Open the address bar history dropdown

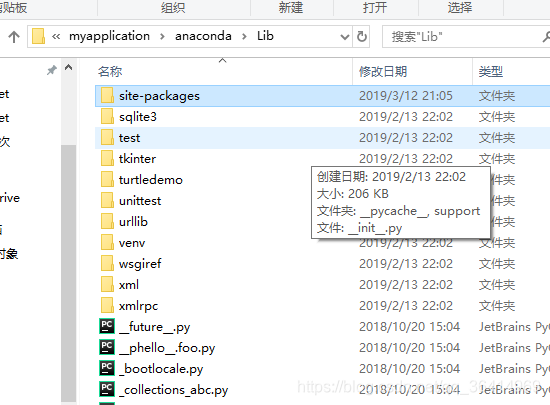[345, 36]
